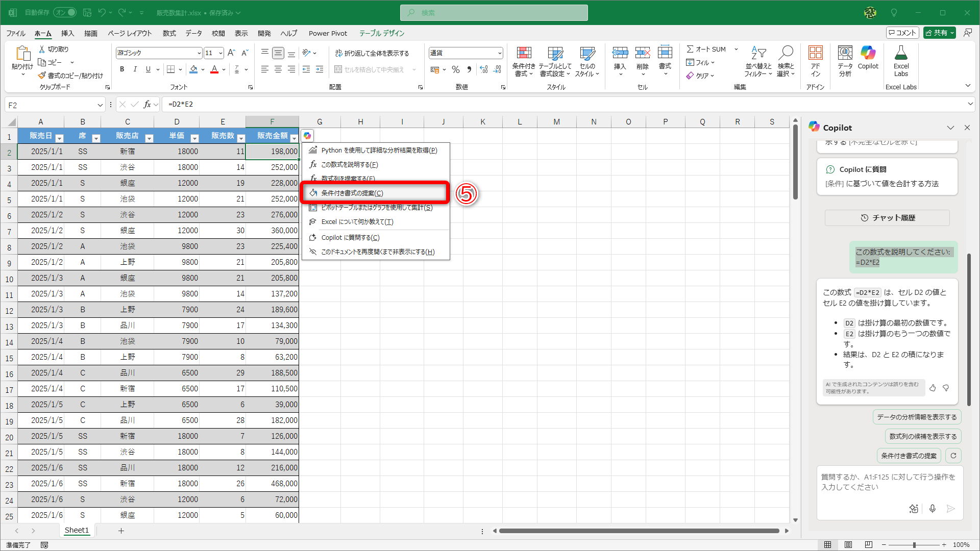Click the thumbs-up icon on the Copilot reply
This screenshot has width=980, height=551.
click(933, 388)
